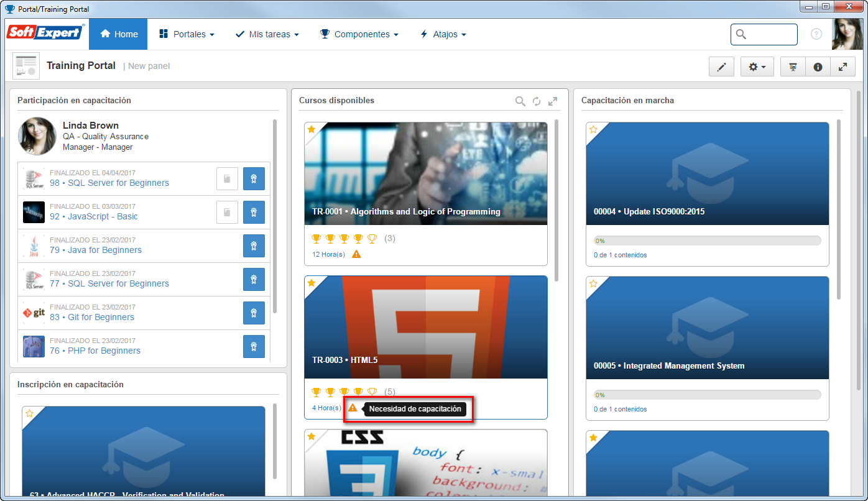Click certificate badge for JavaScript - Basic
Viewport: 868px width, 501px height.
coord(254,212)
